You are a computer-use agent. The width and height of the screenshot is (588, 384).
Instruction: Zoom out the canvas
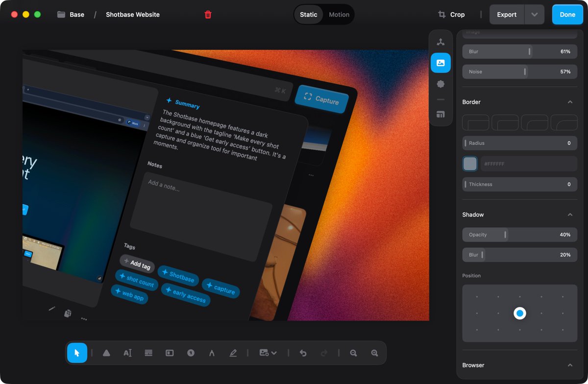tap(353, 353)
